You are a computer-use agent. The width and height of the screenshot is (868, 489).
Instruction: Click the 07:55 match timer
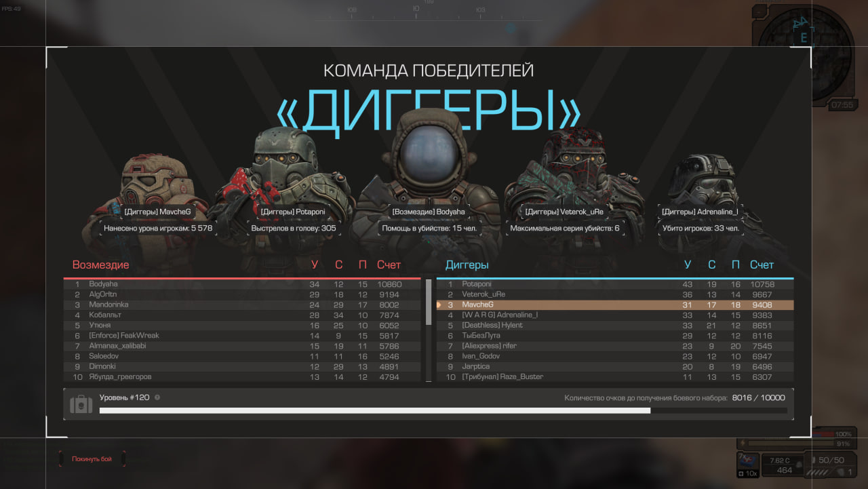pos(842,105)
